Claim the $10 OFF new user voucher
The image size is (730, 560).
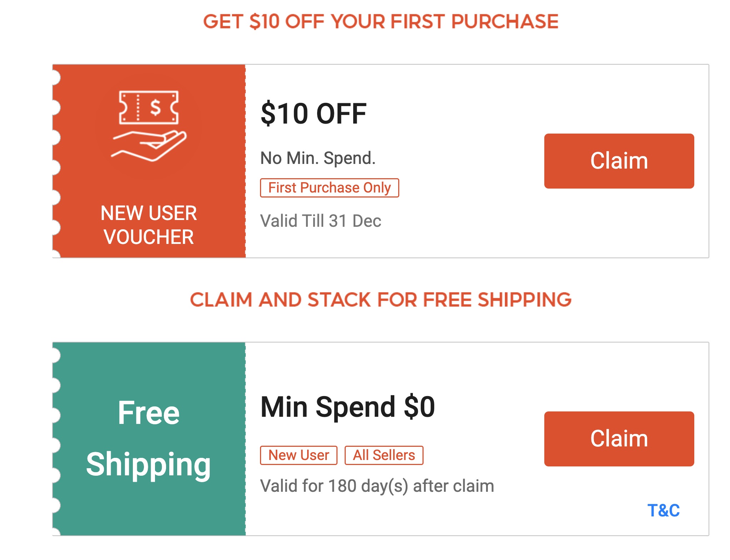[x=619, y=161]
